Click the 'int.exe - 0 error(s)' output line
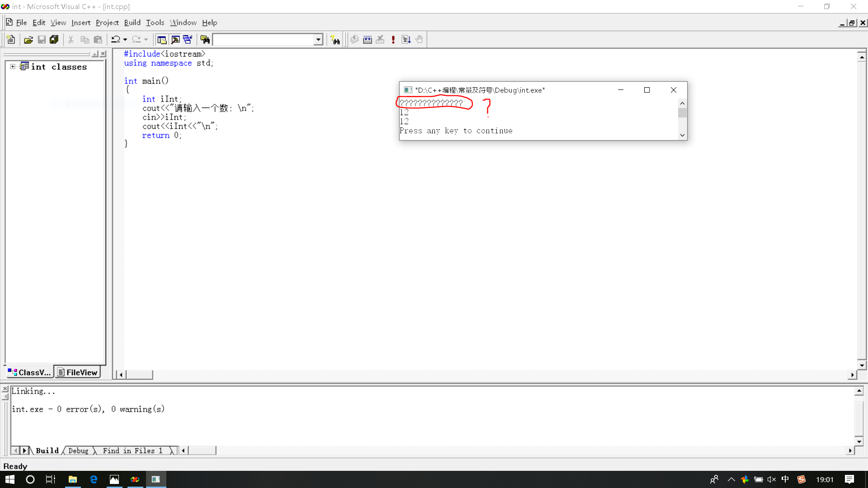The height and width of the screenshot is (488, 868). 88,409
